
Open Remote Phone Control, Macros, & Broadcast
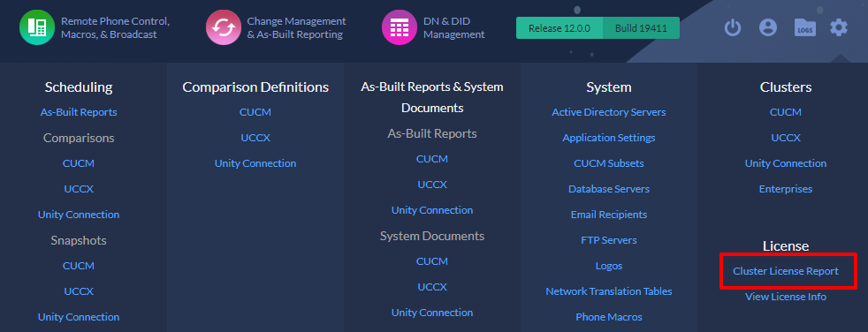click(115, 27)
